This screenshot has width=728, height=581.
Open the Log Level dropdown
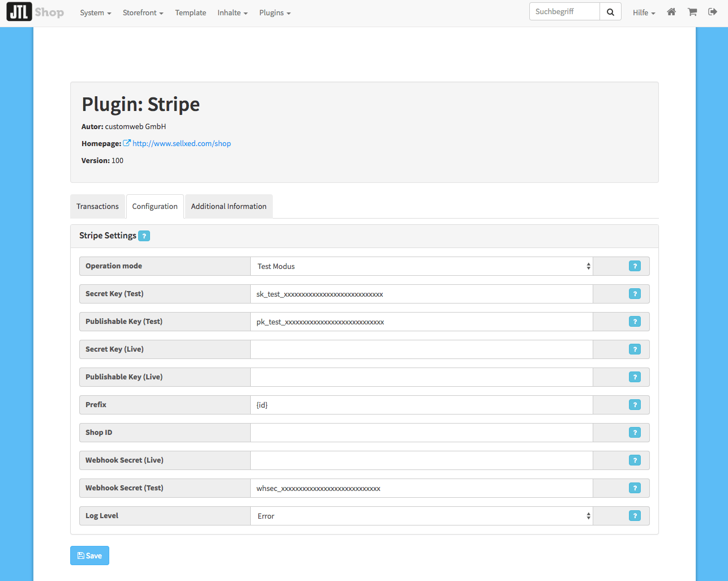click(421, 516)
